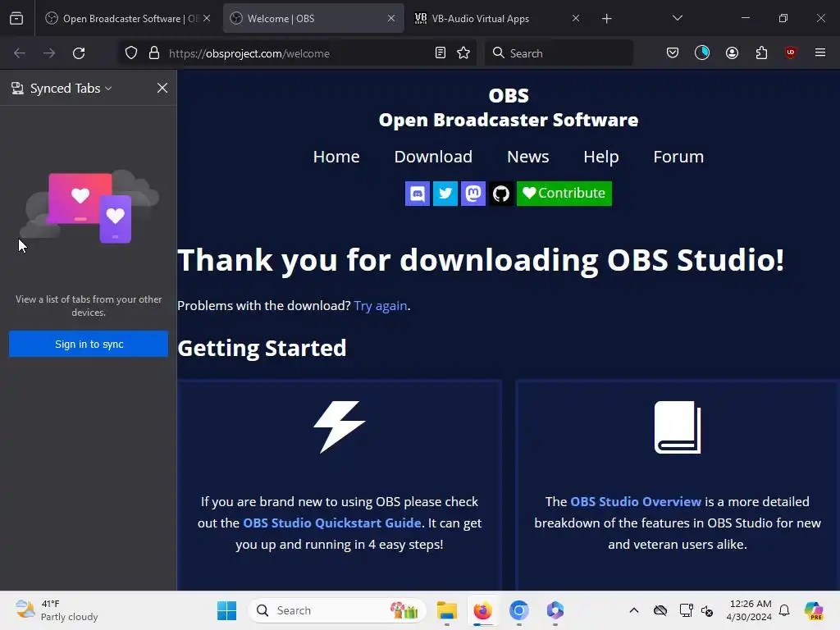Go forward to the next page
This screenshot has width=840, height=630.
(49, 53)
